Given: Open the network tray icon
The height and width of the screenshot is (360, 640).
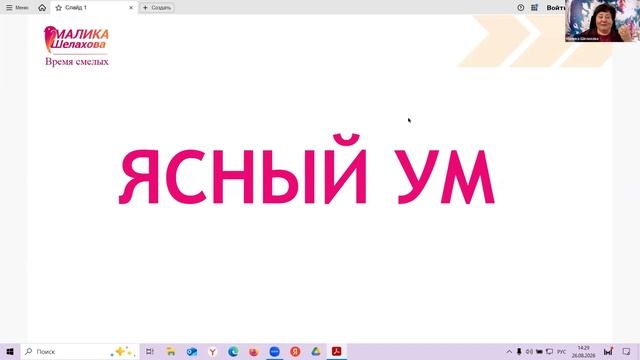Looking at the screenshot, I should (x=549, y=351).
